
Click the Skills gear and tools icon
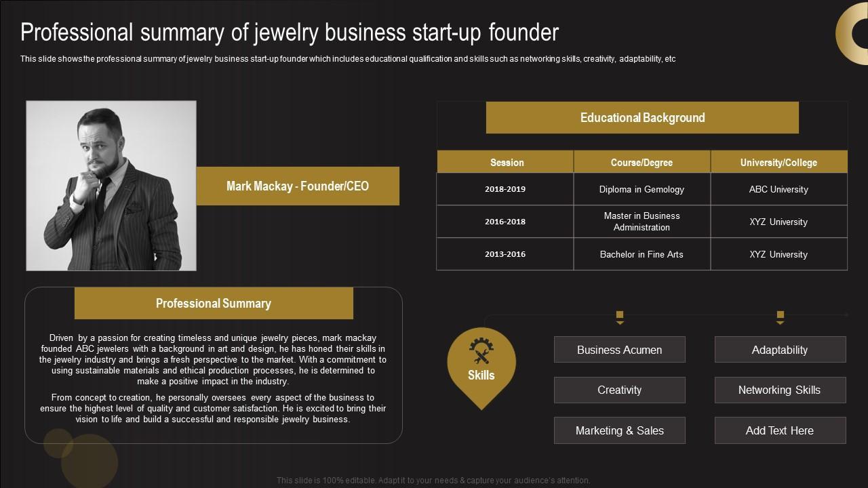click(481, 351)
